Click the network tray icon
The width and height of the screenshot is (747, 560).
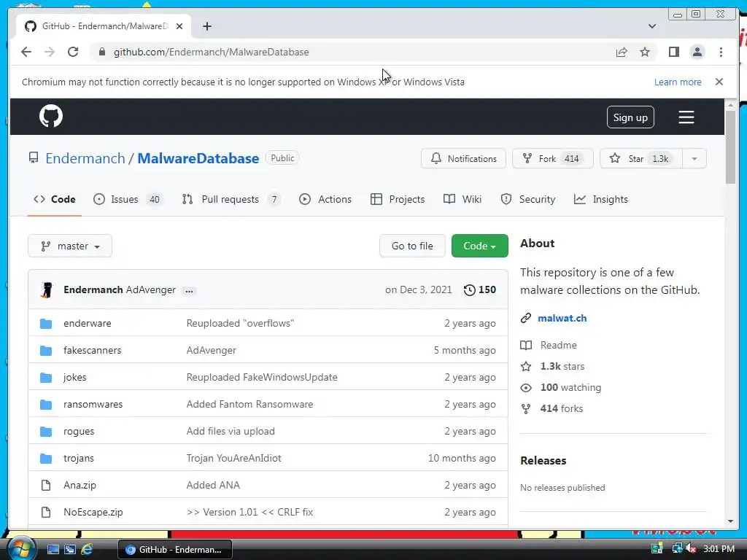(x=676, y=548)
